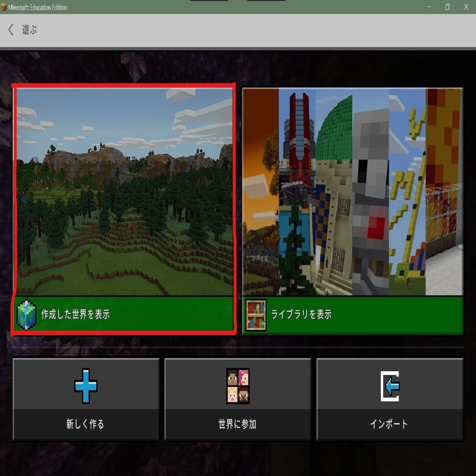Close the Minecraft Education Edition window

click(466, 7)
